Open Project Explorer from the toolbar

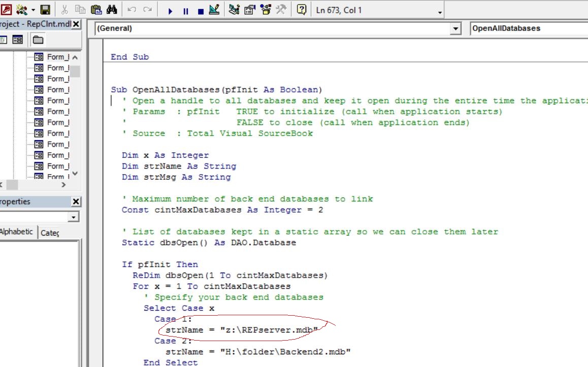235,10
